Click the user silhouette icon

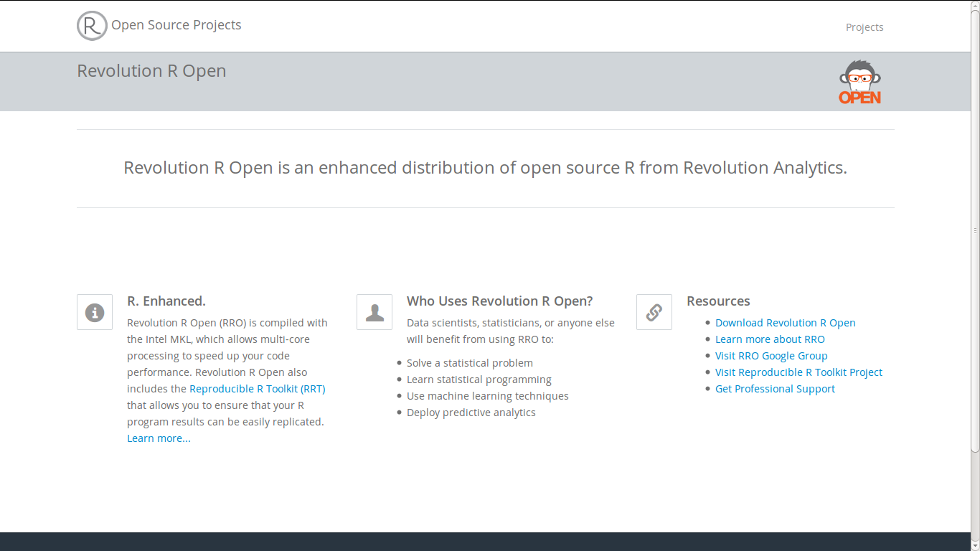point(374,312)
